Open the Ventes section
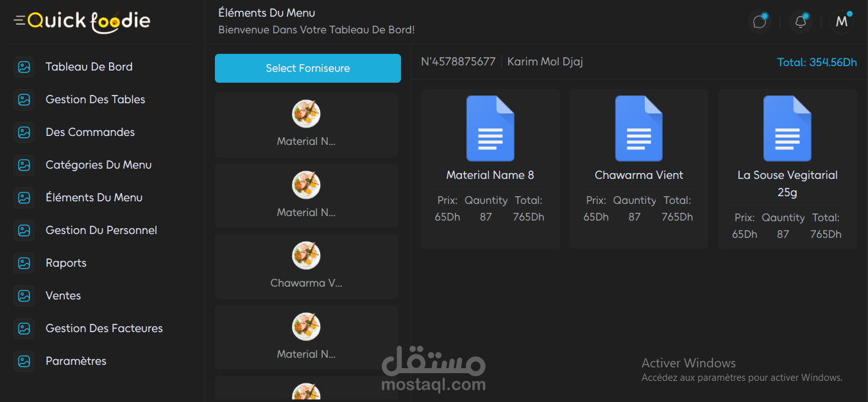This screenshot has height=402, width=868. (x=64, y=296)
